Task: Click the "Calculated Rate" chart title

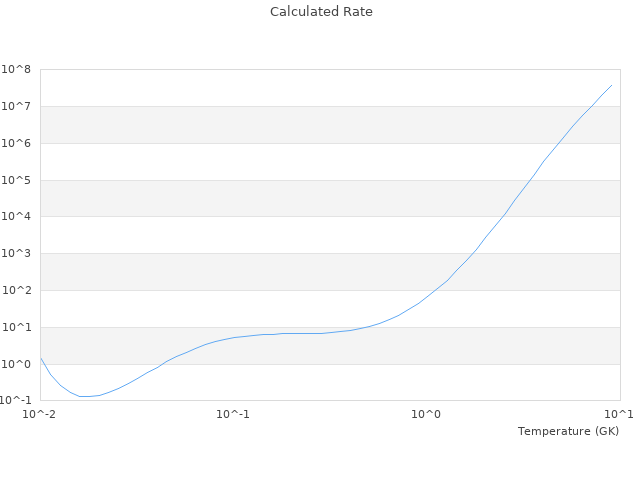Action: [321, 12]
